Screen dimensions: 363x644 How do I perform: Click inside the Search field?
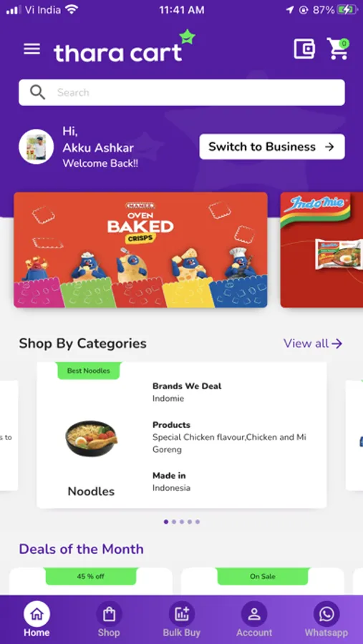click(x=182, y=92)
